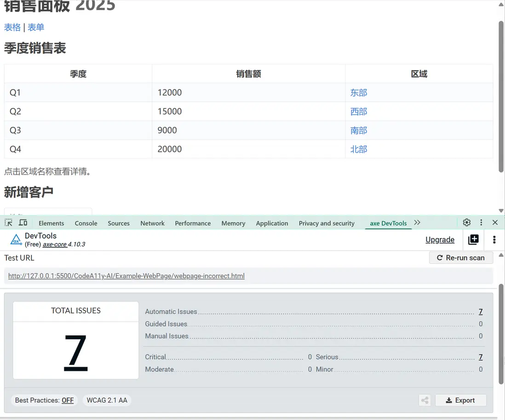
Task: Click the 12000 sales value
Action: (170, 93)
